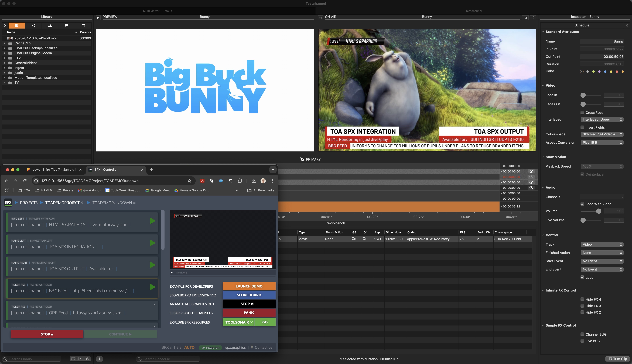Open the Aspect Conversion dropdown
632x364 pixels.
602,143
